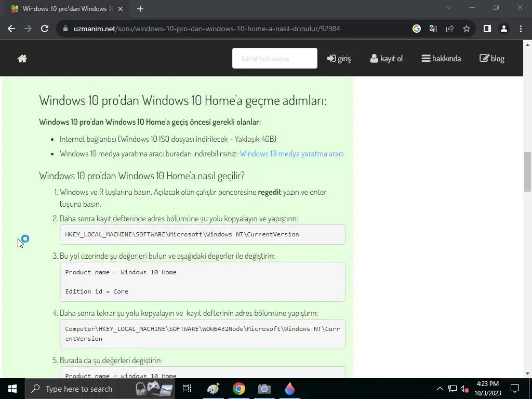Image resolution: width=532 pixels, height=399 pixels.
Task: Click the Google icon in the address bar
Action: (416, 29)
